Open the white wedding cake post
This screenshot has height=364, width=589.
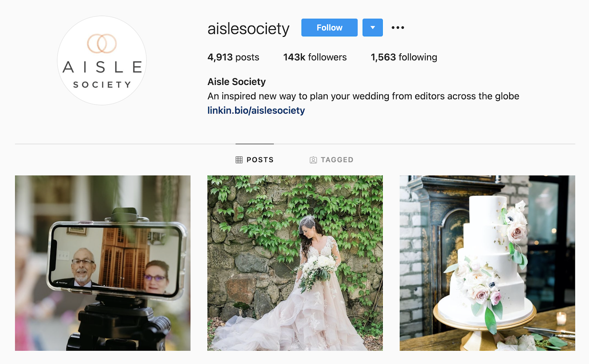pyautogui.click(x=487, y=263)
